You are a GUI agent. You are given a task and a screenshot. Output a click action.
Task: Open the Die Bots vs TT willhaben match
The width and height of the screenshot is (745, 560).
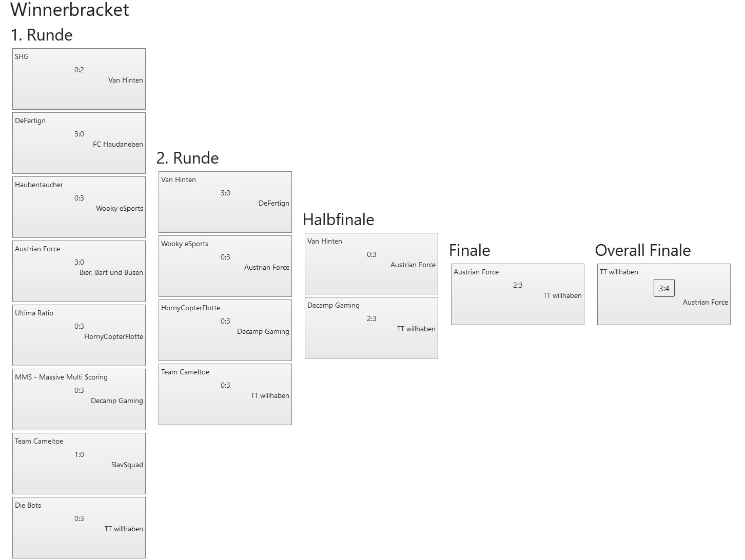(x=79, y=528)
